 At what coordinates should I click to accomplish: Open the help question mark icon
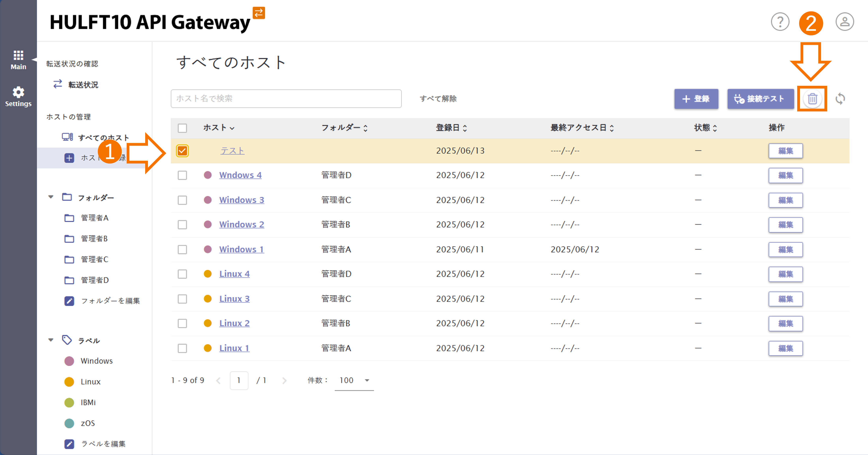coord(780,22)
